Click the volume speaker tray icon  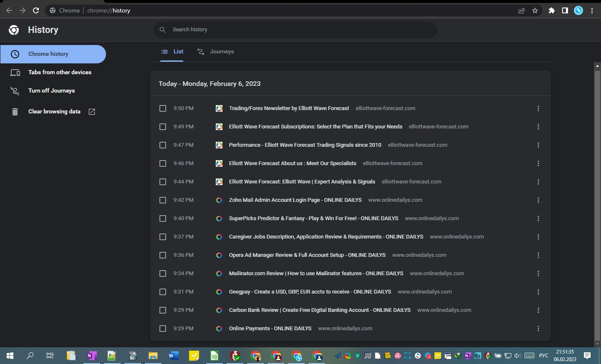[518, 356]
